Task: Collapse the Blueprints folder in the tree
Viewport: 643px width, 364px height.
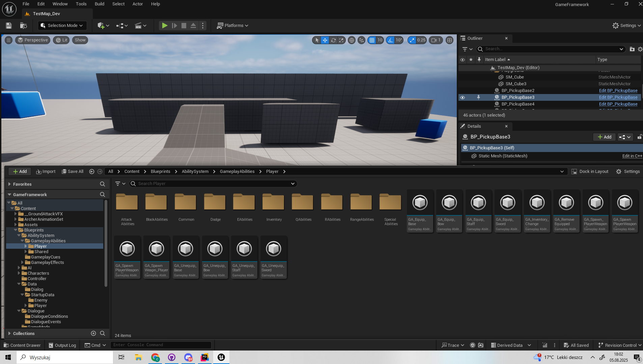Action: click(x=16, y=230)
